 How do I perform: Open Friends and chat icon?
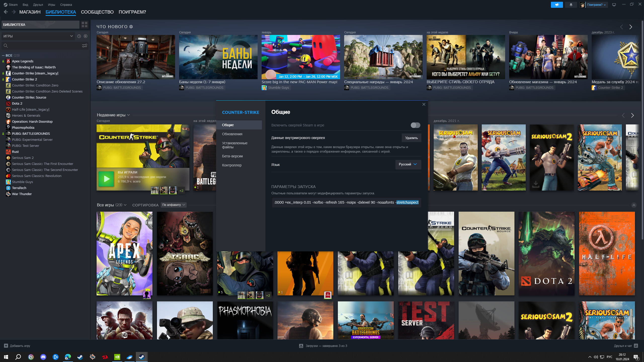636,346
